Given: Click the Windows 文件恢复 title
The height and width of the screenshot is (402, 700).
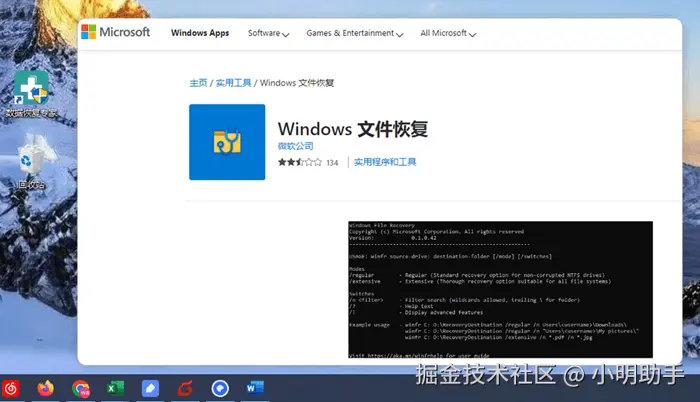Looking at the screenshot, I should (353, 129).
